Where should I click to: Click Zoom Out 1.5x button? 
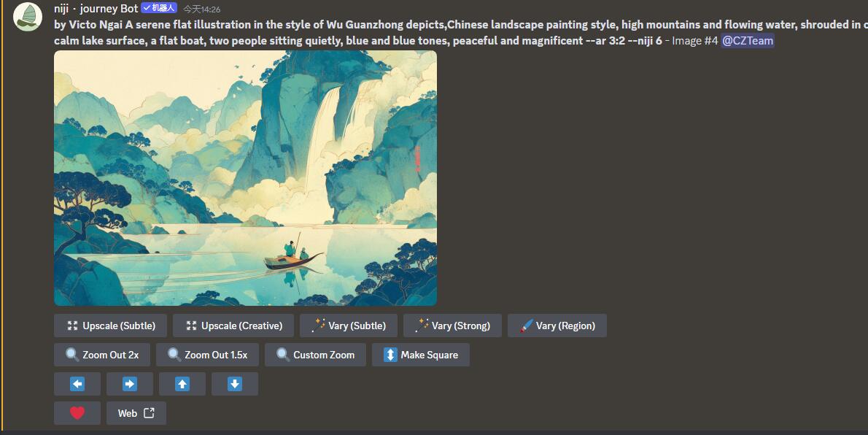[208, 355]
